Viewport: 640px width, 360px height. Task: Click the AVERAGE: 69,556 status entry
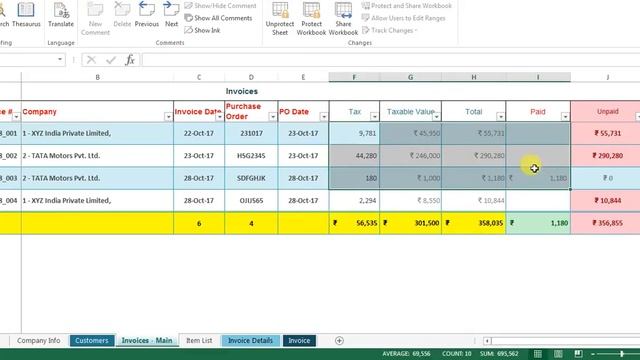406,354
